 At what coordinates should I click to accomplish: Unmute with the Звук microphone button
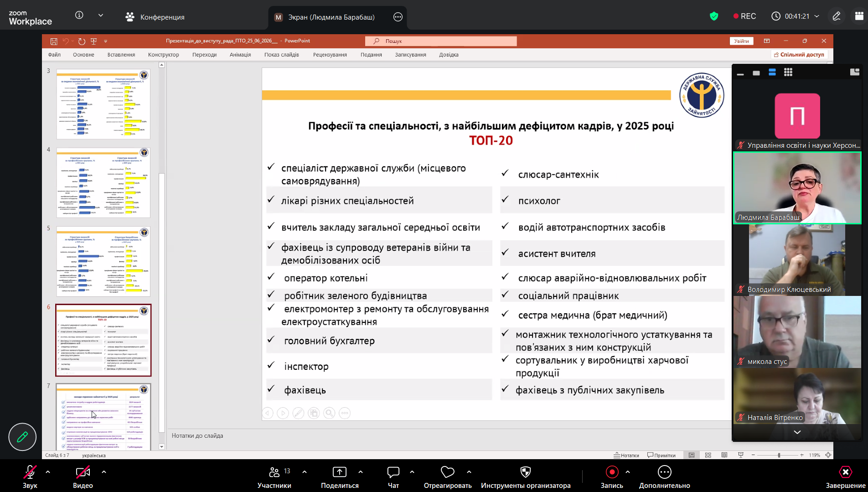click(30, 477)
